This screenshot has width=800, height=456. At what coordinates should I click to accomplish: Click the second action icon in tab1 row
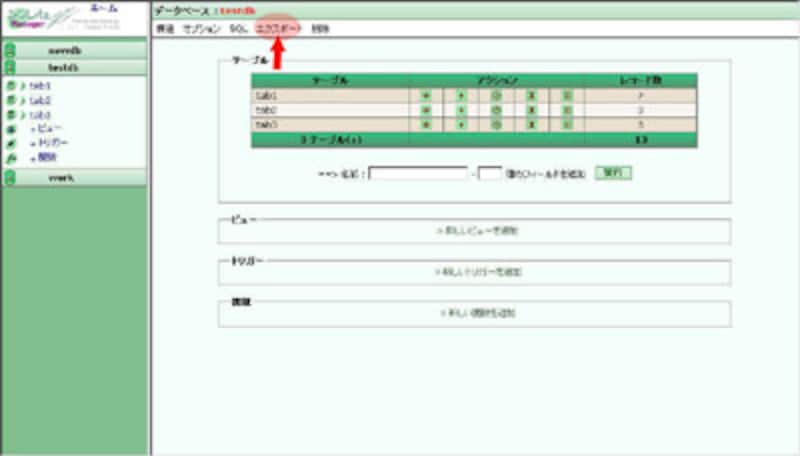461,95
